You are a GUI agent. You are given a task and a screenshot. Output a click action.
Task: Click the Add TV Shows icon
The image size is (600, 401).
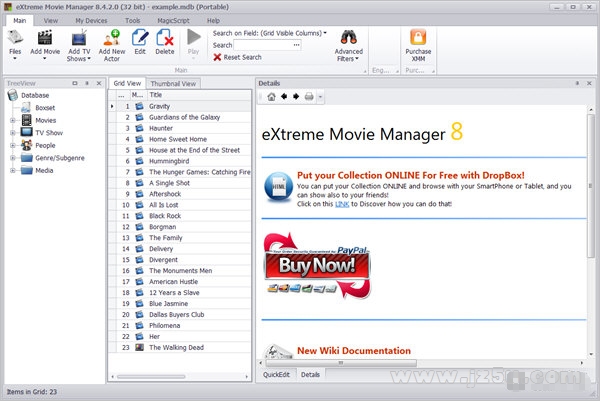click(x=79, y=38)
